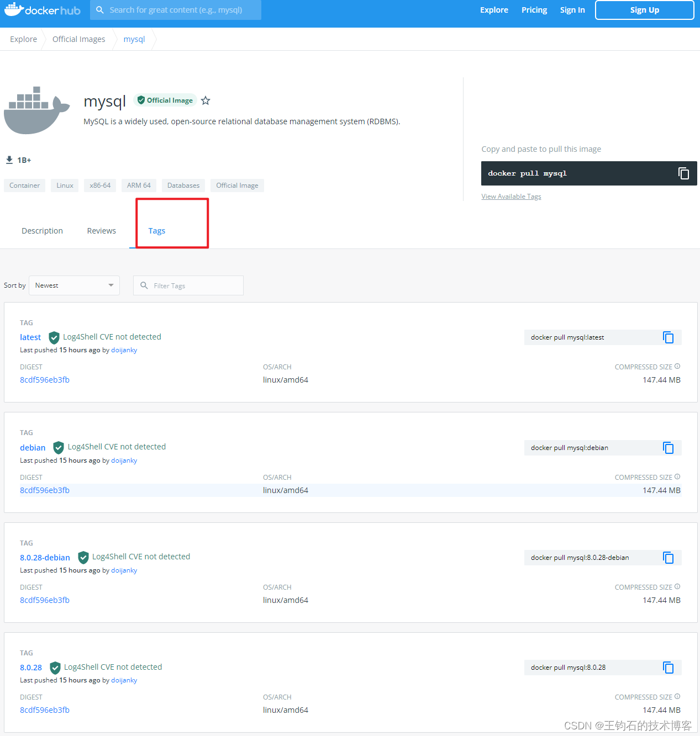Switch to the Description tab

(42, 230)
